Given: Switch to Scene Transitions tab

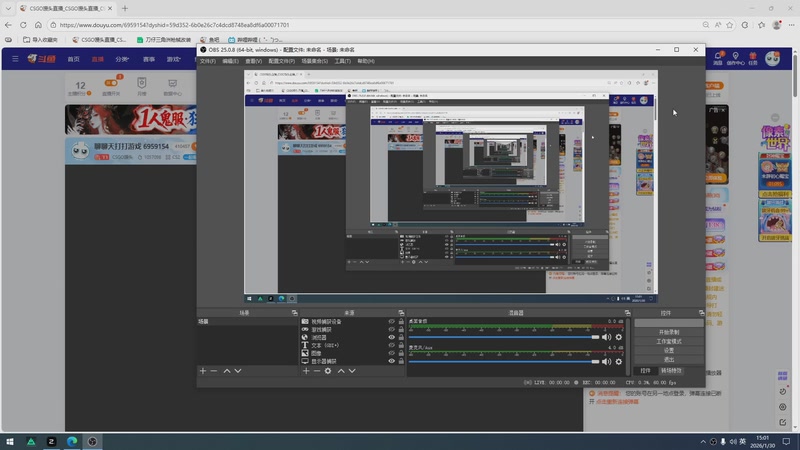Looking at the screenshot, I should tap(671, 371).
